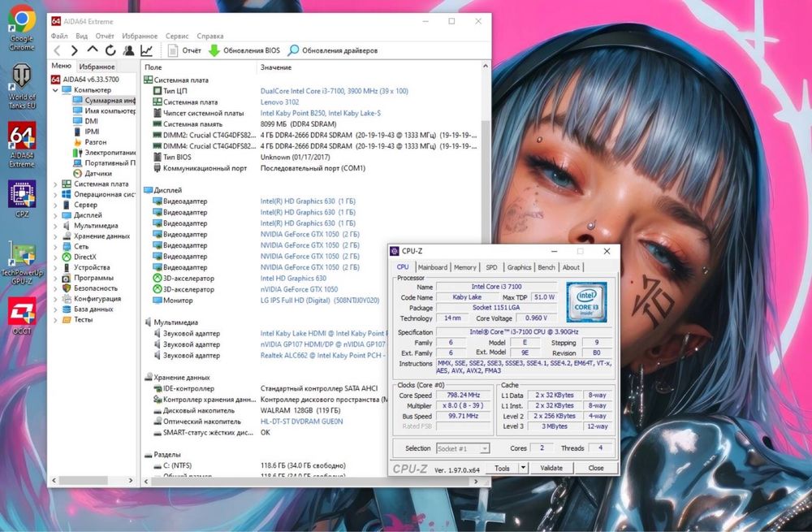Switch to the Избранное panel tab
Image resolution: width=812 pixels, height=532 pixels.
(x=97, y=67)
